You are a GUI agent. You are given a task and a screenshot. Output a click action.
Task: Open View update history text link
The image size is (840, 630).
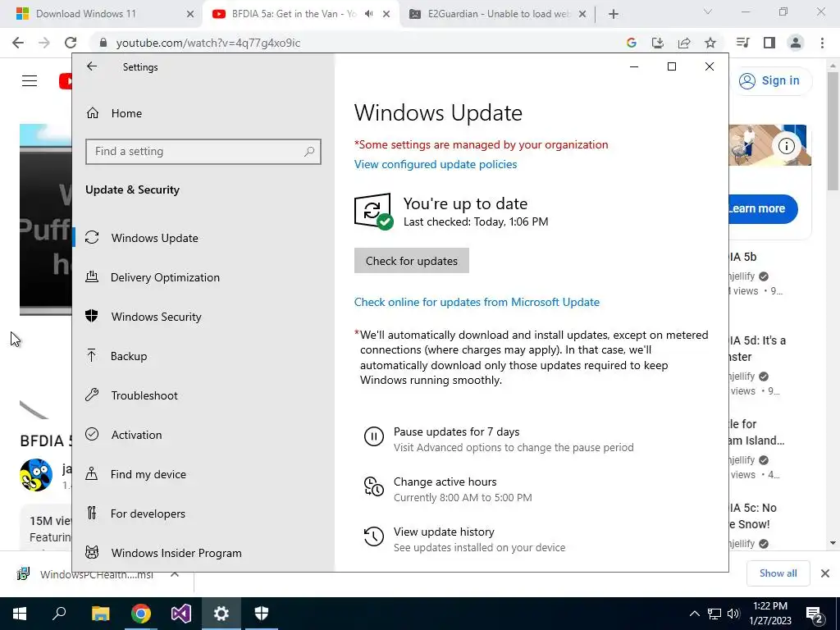[x=444, y=532]
